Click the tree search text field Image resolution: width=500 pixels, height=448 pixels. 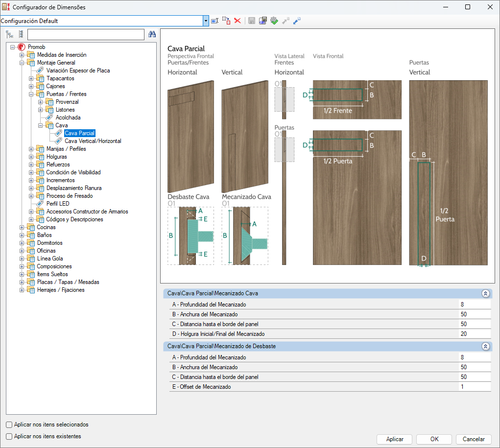coord(86,34)
